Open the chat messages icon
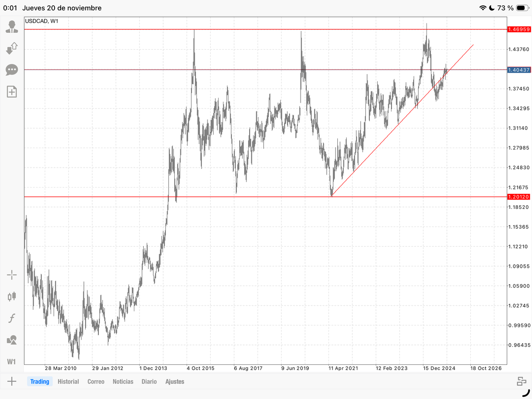The height and width of the screenshot is (399, 532). [12, 70]
